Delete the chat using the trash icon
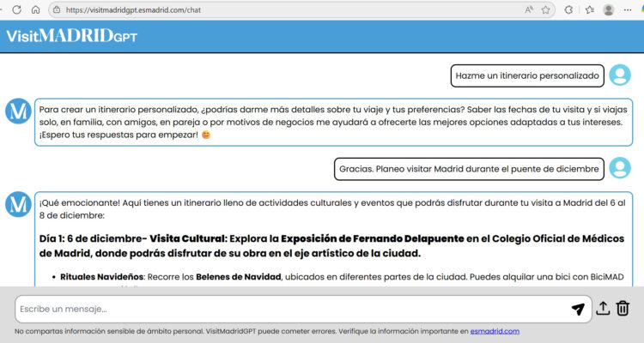The width and height of the screenshot is (644, 343). pyautogui.click(x=623, y=309)
